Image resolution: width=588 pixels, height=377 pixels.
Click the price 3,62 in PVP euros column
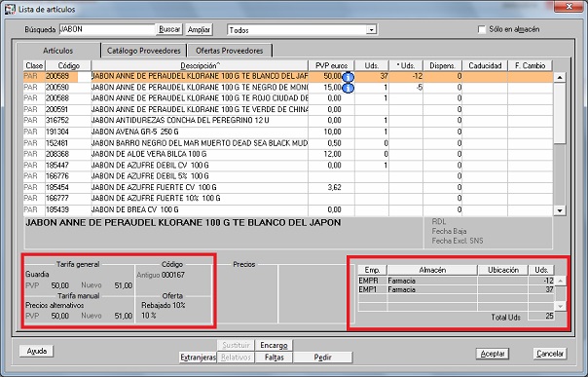coord(334,188)
